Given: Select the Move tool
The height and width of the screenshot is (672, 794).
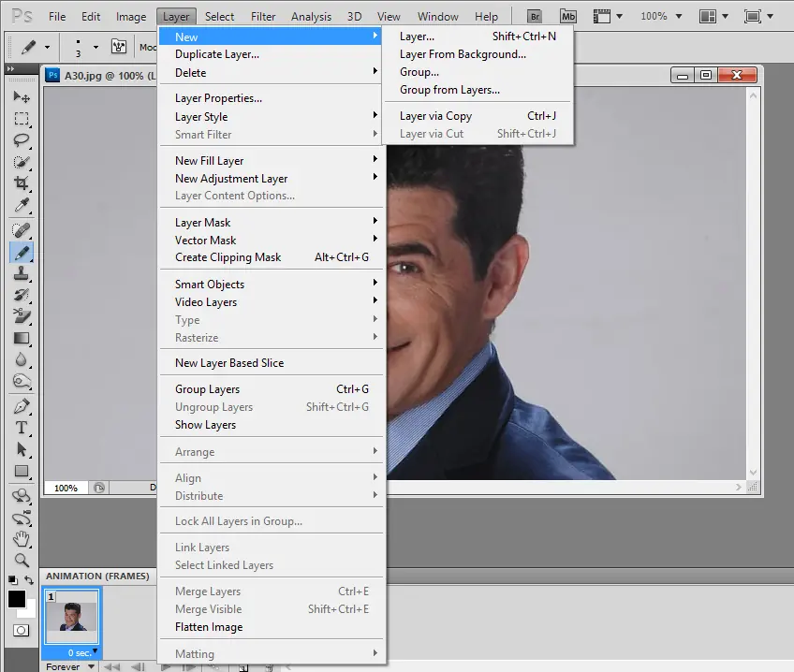Looking at the screenshot, I should tap(22, 96).
